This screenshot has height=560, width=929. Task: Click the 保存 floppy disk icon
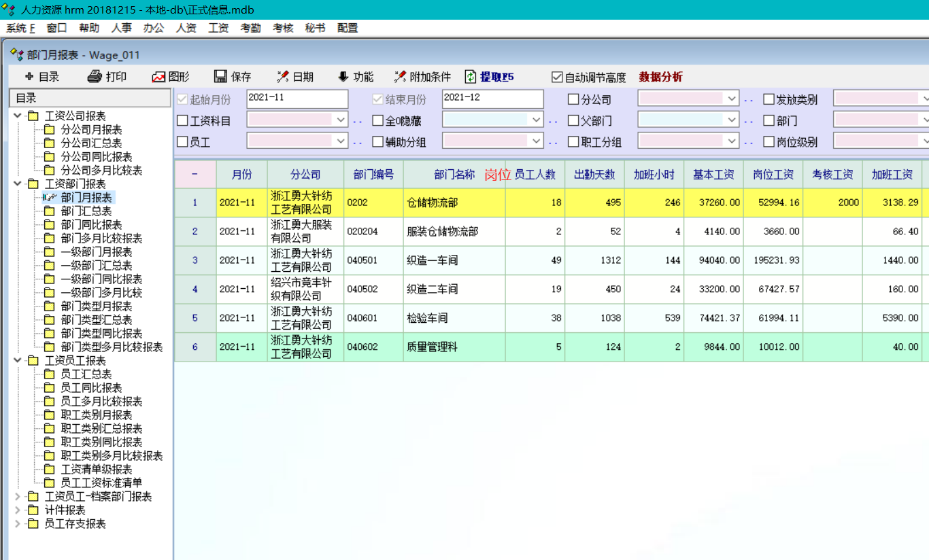pyautogui.click(x=220, y=77)
